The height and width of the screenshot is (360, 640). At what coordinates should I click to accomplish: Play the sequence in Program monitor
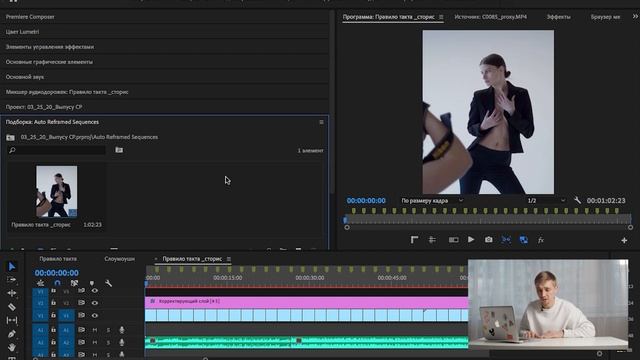471,240
